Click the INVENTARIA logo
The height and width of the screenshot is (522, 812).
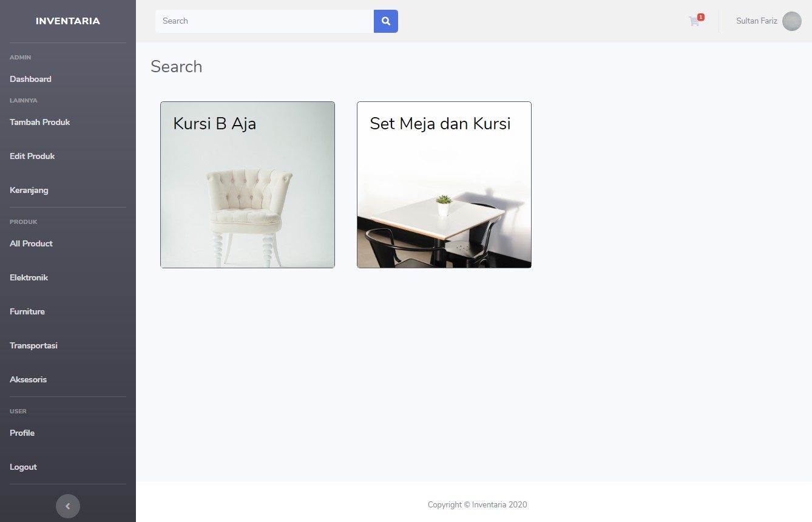click(x=67, y=20)
